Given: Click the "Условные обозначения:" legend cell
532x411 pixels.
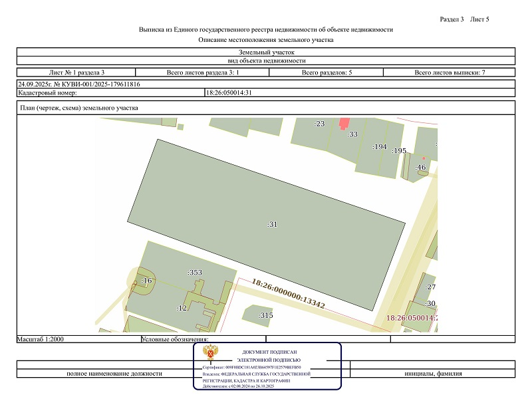Looking at the screenshot, I should click(x=176, y=339).
